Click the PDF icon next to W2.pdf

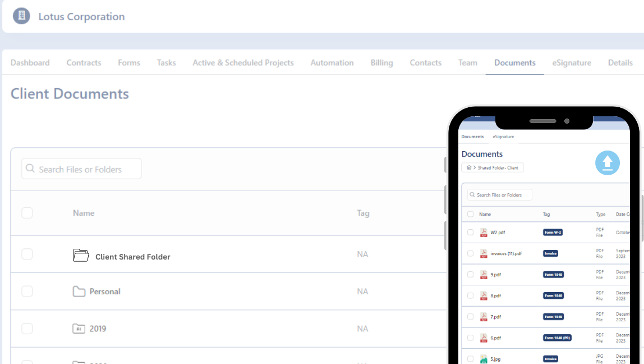pos(483,232)
